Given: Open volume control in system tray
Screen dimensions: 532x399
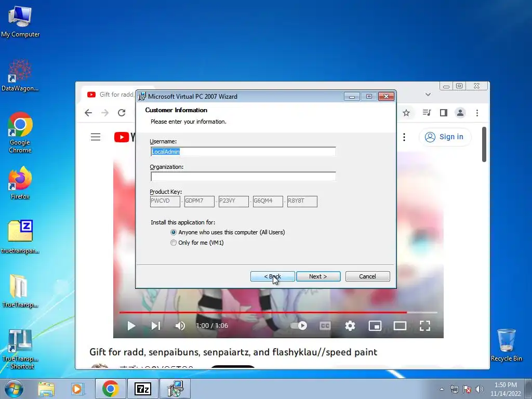Looking at the screenshot, I should click(480, 389).
